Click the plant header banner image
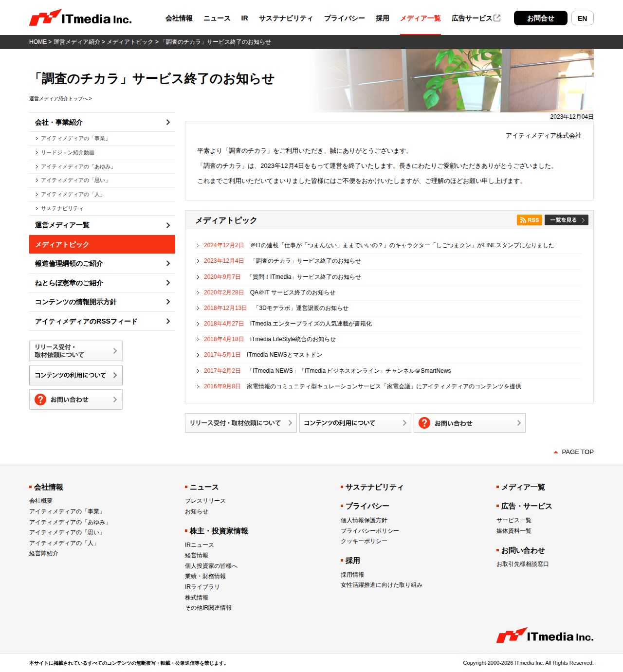 [x=453, y=81]
